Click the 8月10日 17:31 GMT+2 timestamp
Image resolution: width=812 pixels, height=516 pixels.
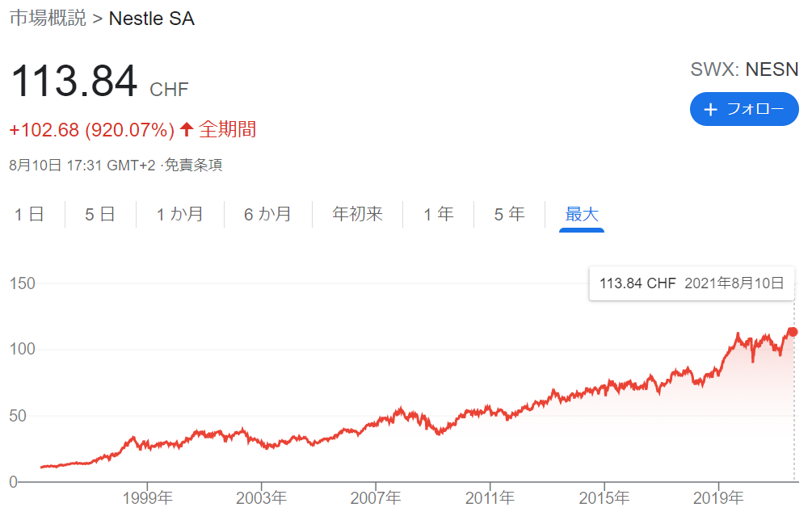[82, 165]
